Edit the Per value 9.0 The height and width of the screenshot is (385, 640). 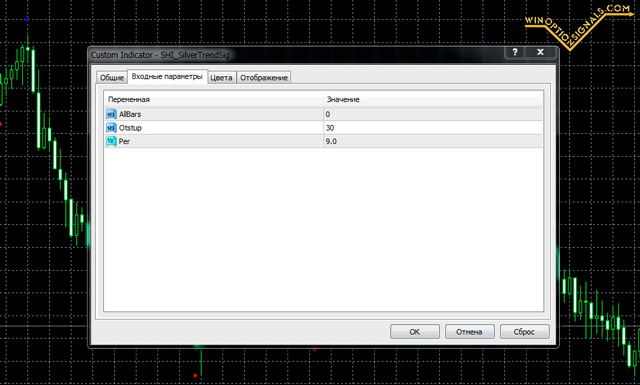pyautogui.click(x=433, y=141)
